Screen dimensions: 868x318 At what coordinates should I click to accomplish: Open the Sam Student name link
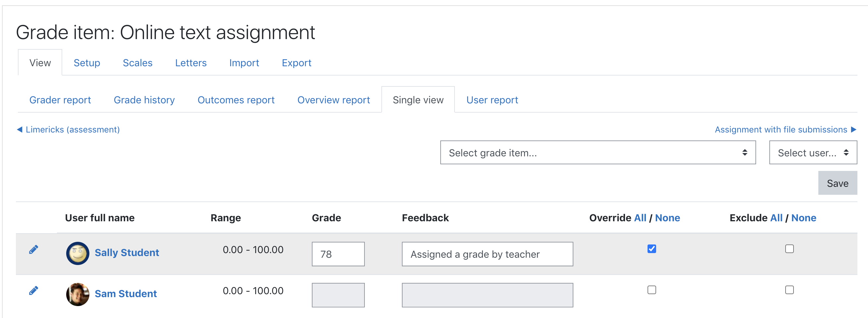126,294
